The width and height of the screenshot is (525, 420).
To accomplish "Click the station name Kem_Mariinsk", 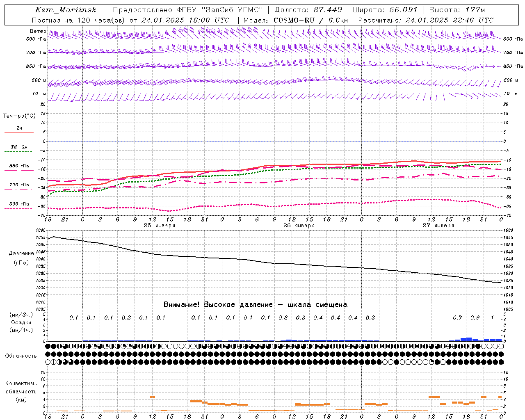I will pyautogui.click(x=66, y=10).
